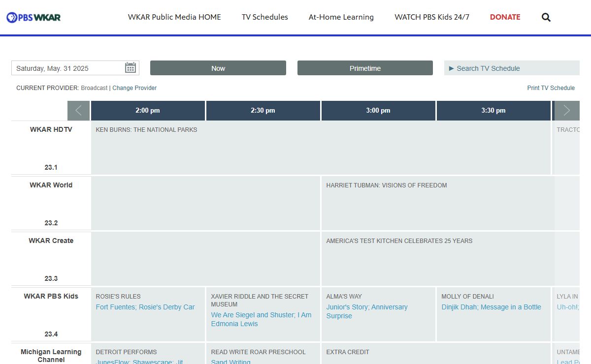Viewport: 591px width, 364px height.
Task: Click the Read Write Roar Preschool title
Action: (x=258, y=352)
